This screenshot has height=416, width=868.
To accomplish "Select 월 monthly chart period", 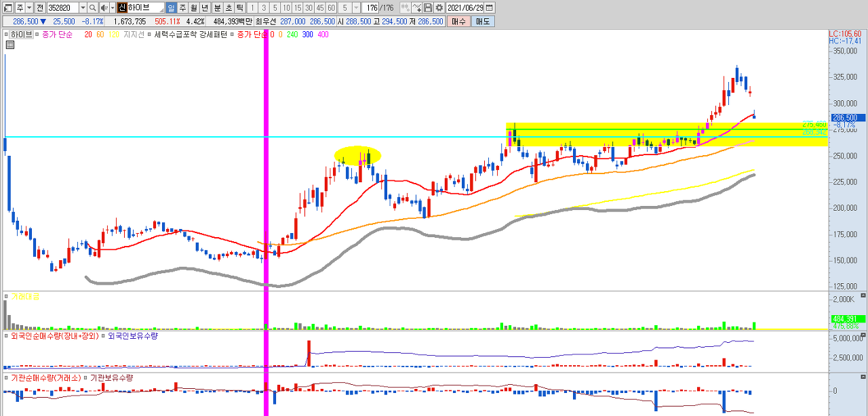I will (x=193, y=7).
